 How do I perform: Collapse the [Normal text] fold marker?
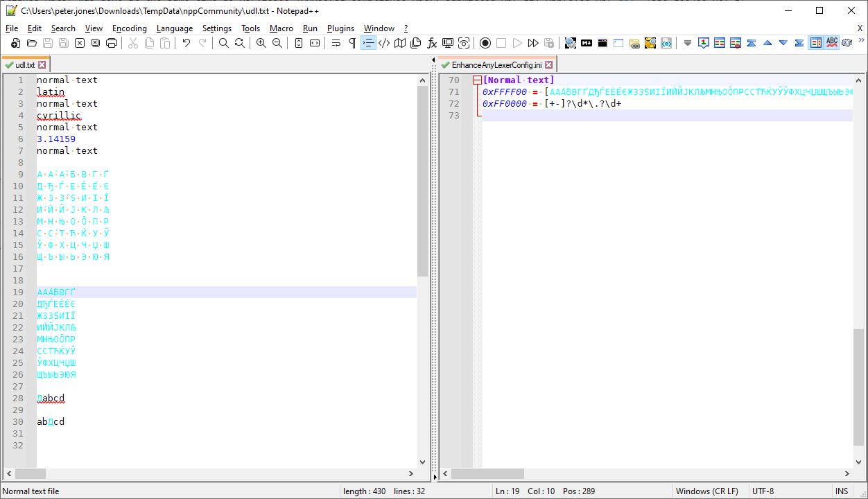click(477, 80)
